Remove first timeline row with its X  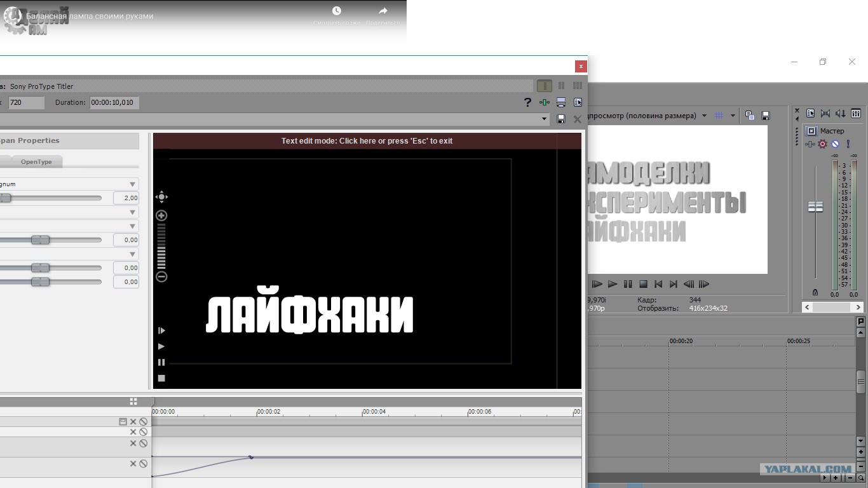tap(133, 421)
